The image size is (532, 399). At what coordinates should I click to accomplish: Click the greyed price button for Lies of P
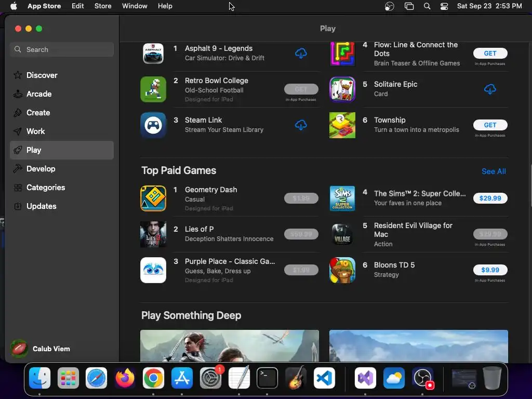click(x=301, y=234)
